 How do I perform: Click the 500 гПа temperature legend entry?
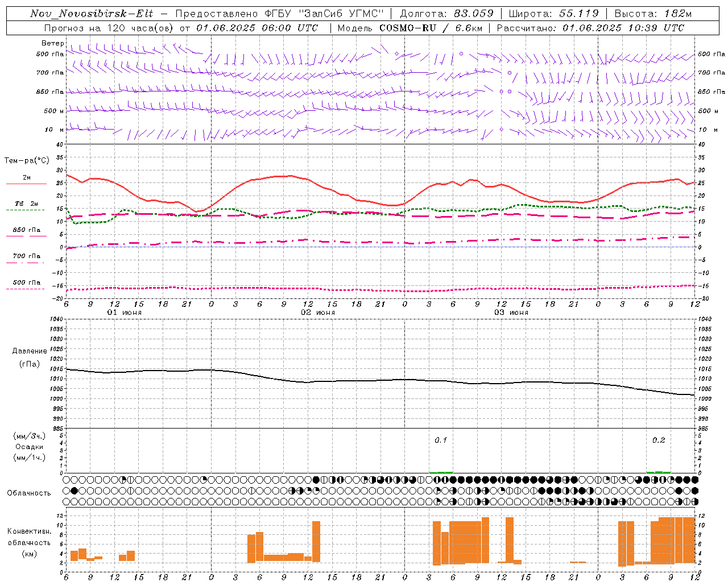pos(26,282)
